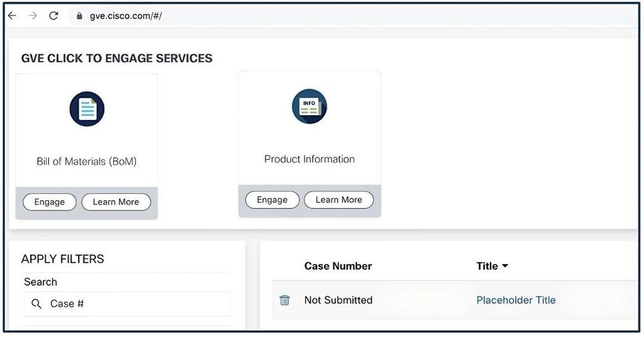The width and height of the screenshot is (644, 337).
Task: Click the magnifier icon in case search
Action: point(37,303)
